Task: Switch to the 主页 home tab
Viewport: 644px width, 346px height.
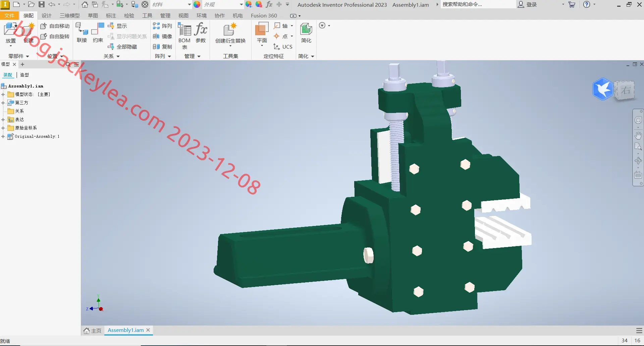Action: [x=93, y=330]
